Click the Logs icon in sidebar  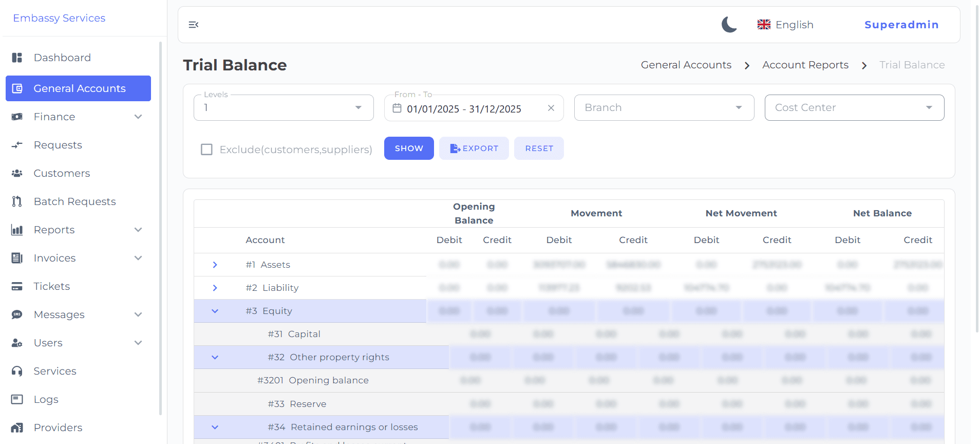tap(17, 399)
